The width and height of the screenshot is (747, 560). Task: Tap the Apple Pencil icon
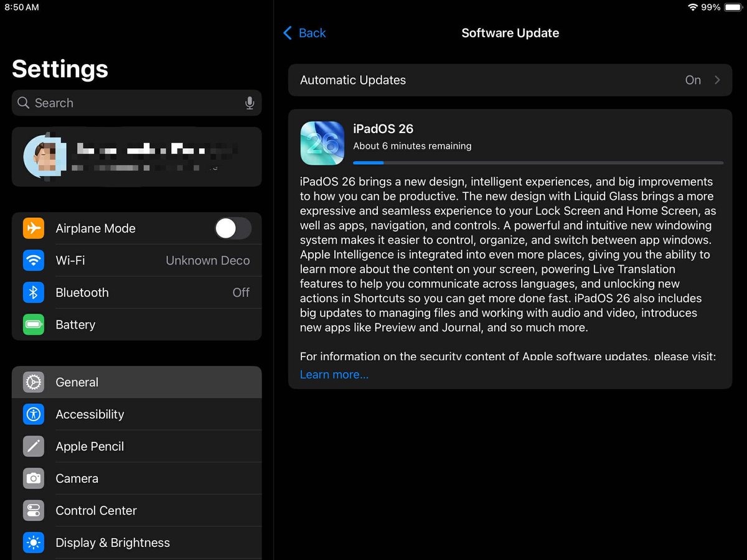pyautogui.click(x=34, y=446)
